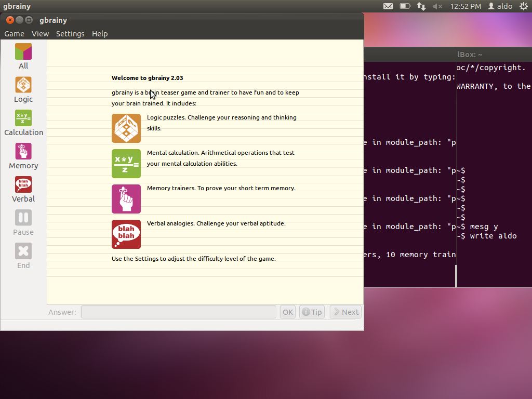Image resolution: width=532 pixels, height=399 pixels.
Task: Click the Mental calculation x*y icon
Action: 126,164
